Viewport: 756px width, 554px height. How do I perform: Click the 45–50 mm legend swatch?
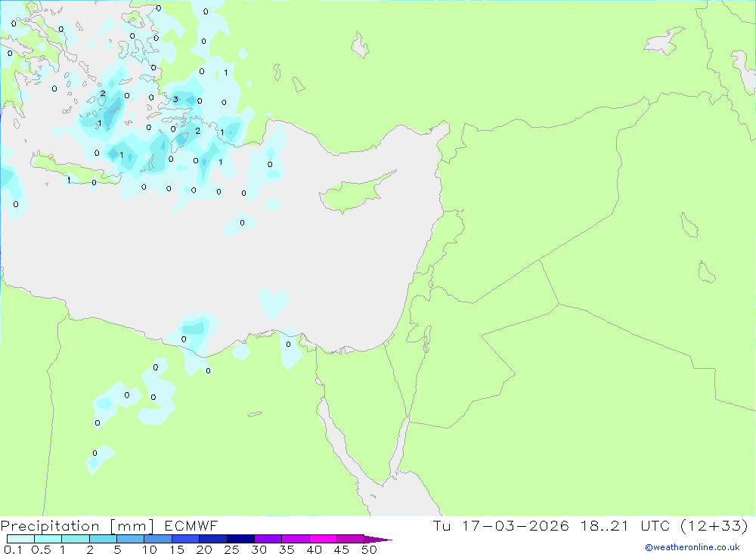pyautogui.click(x=351, y=539)
